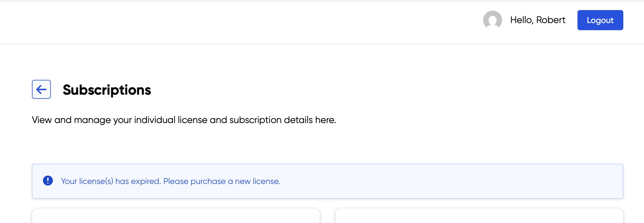Click the 'Hello, Robert' greeting
Viewport: 644px width, 223px height.
coord(538,20)
